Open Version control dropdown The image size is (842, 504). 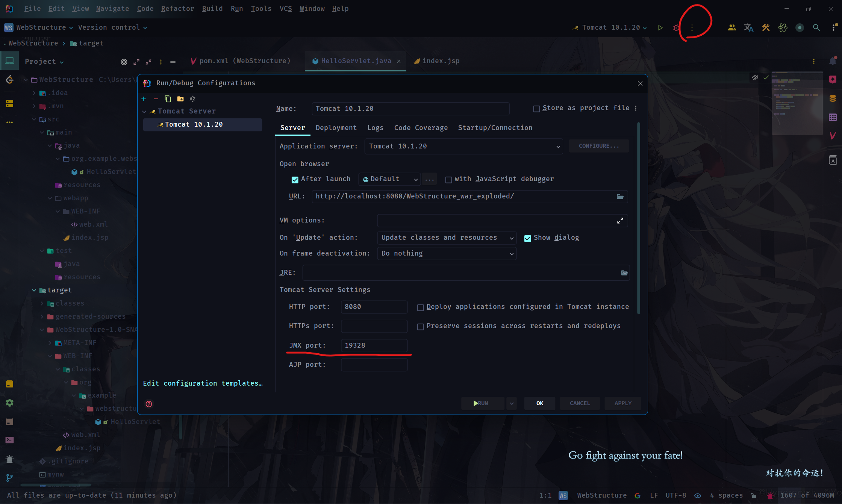[112, 27]
